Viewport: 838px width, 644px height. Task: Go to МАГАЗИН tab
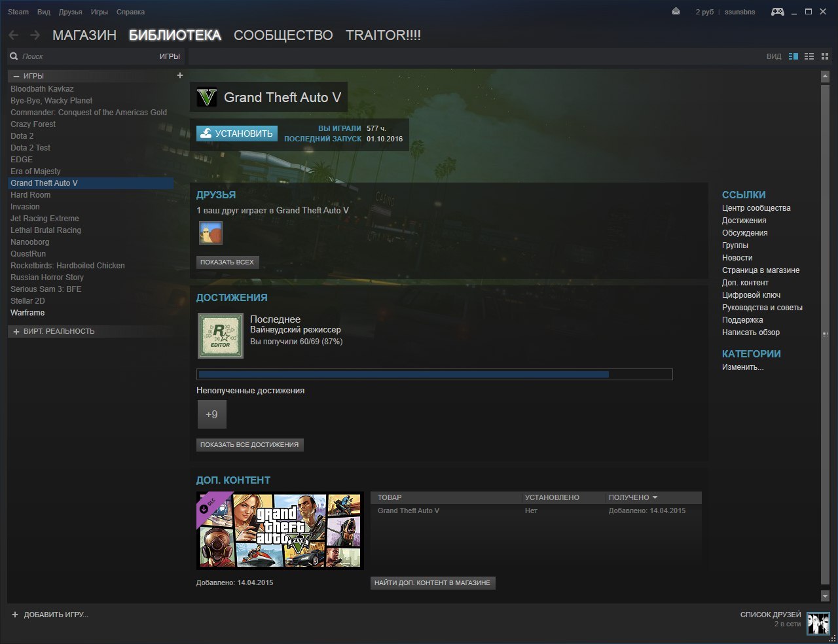pyautogui.click(x=84, y=35)
